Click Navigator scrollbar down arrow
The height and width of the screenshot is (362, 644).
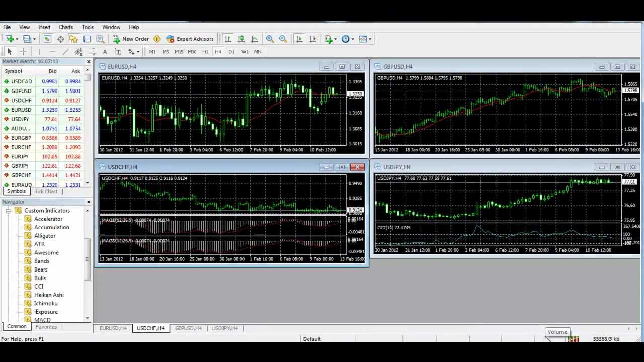point(87,318)
